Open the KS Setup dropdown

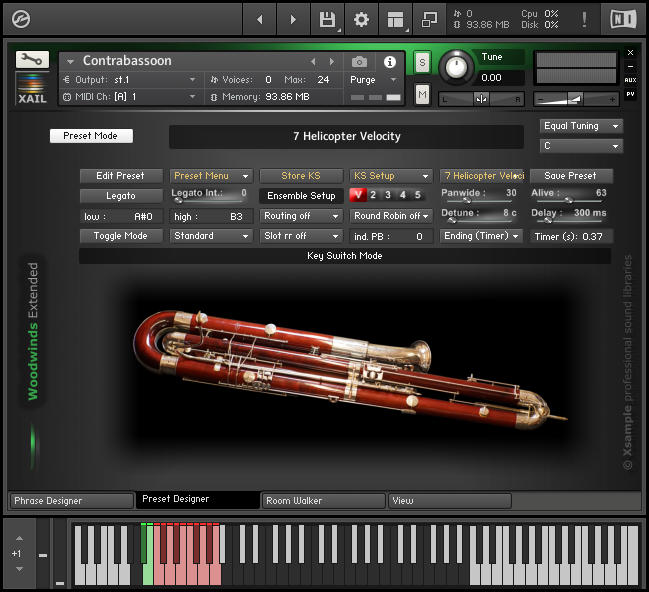tap(391, 176)
